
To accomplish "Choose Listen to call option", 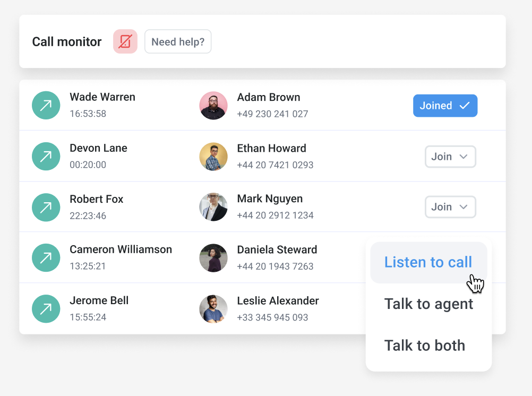I will (x=428, y=262).
